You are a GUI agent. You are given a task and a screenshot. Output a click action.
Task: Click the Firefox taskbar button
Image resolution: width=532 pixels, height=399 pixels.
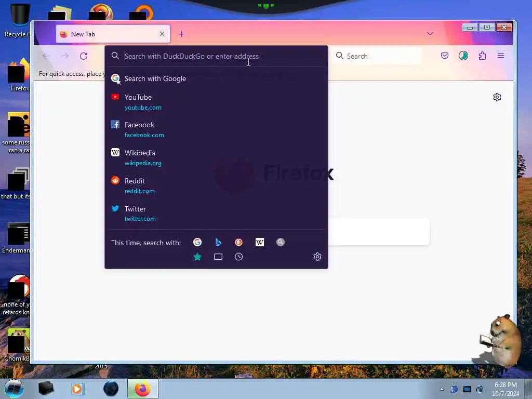point(143,389)
